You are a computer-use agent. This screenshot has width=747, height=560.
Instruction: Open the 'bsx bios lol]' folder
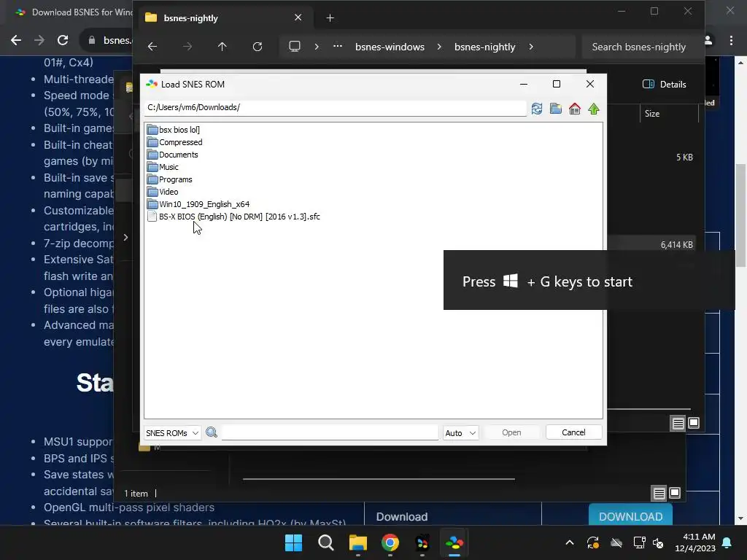coord(174,130)
